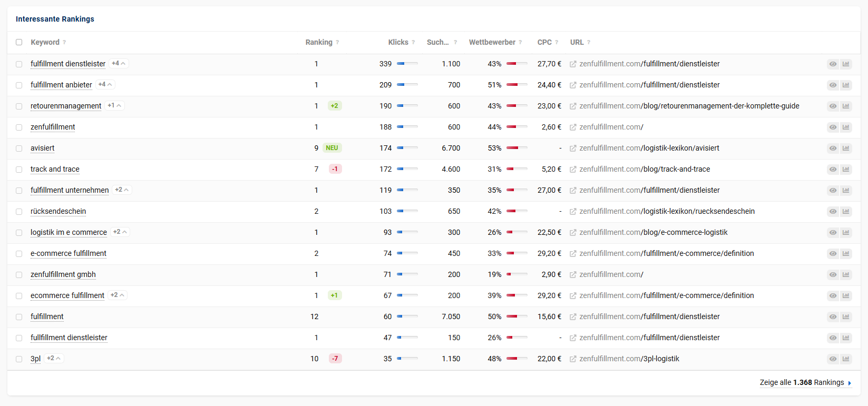The height and width of the screenshot is (406, 868).
Task: Click external link icon for ruecksendeschein URL
Action: pyautogui.click(x=573, y=212)
